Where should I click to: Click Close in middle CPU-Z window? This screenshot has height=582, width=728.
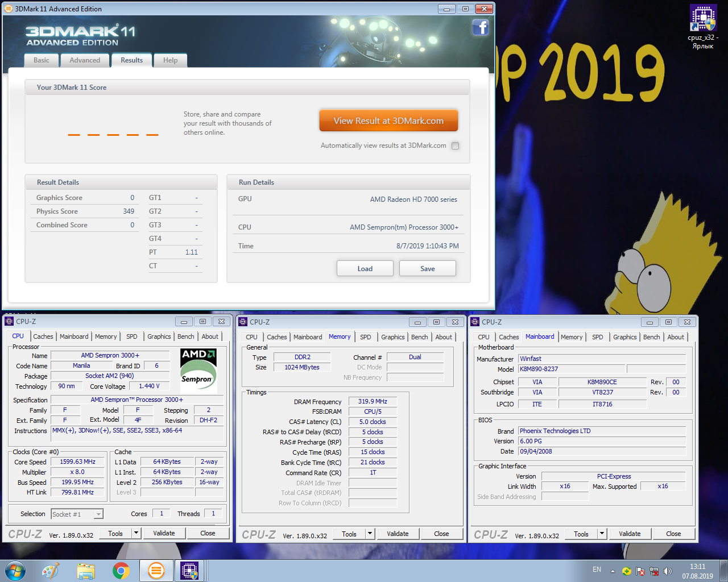click(441, 534)
